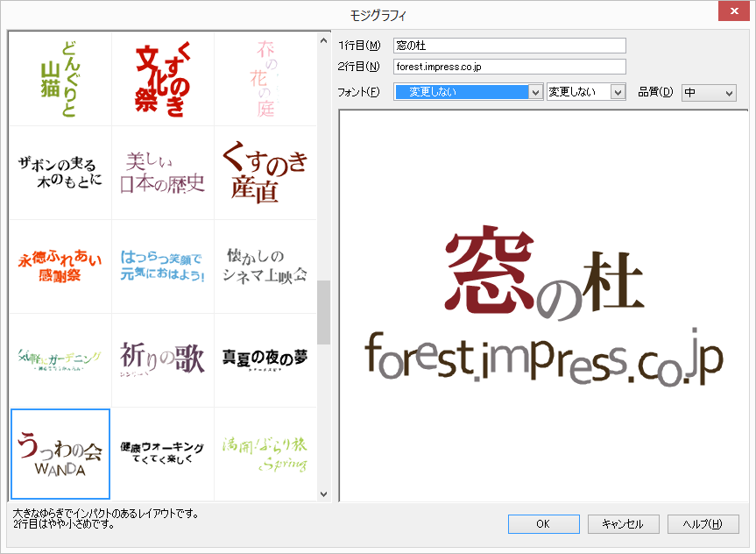Open the second 変更しない font dropdown
The image size is (756, 554).
[x=586, y=92]
